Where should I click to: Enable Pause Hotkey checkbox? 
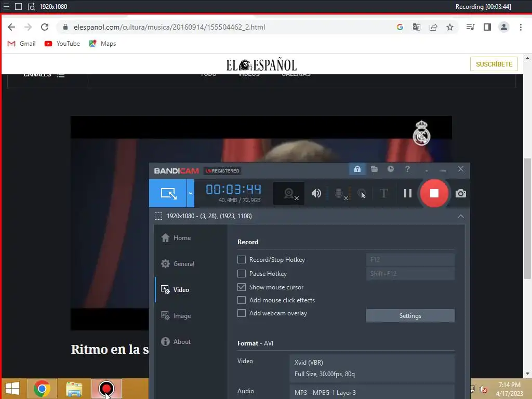tap(242, 273)
